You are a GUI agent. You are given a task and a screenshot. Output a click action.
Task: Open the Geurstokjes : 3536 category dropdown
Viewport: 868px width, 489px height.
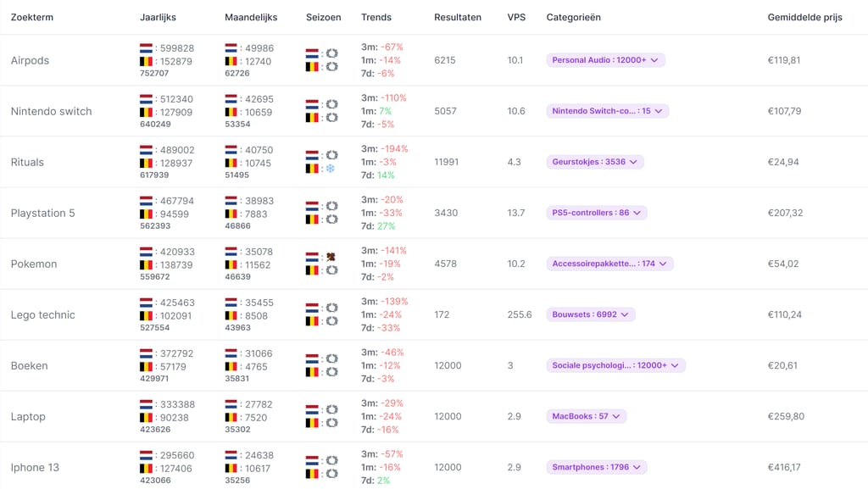click(x=593, y=161)
